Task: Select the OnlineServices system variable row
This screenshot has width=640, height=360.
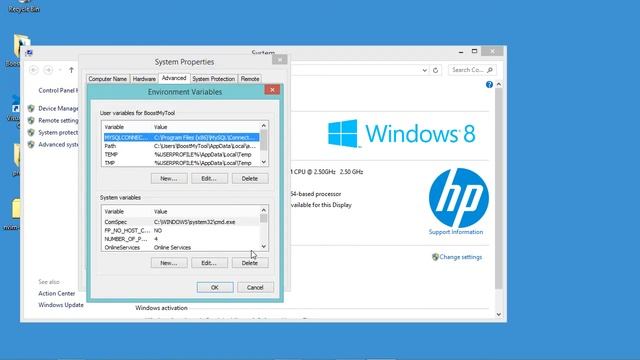Action: point(181,247)
